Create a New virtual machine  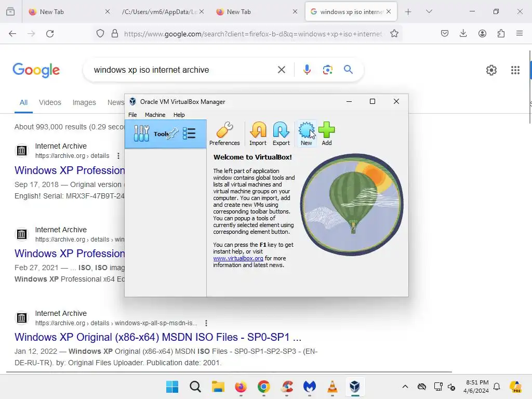tap(307, 134)
